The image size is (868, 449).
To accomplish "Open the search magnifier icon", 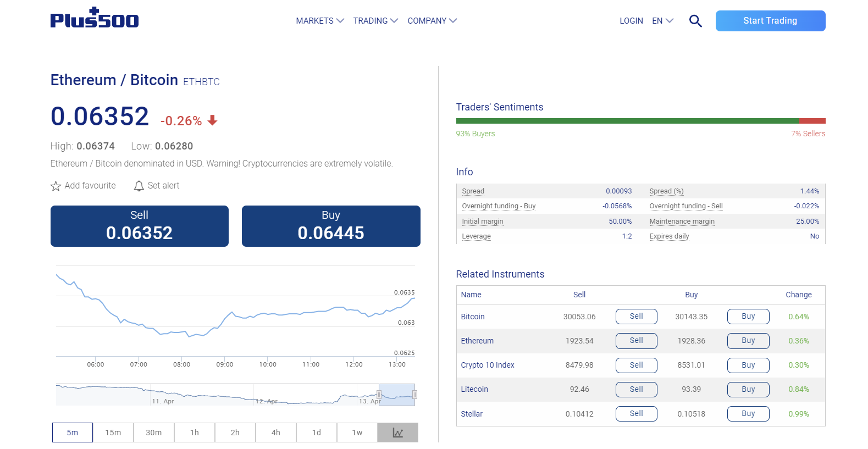I will click(695, 21).
